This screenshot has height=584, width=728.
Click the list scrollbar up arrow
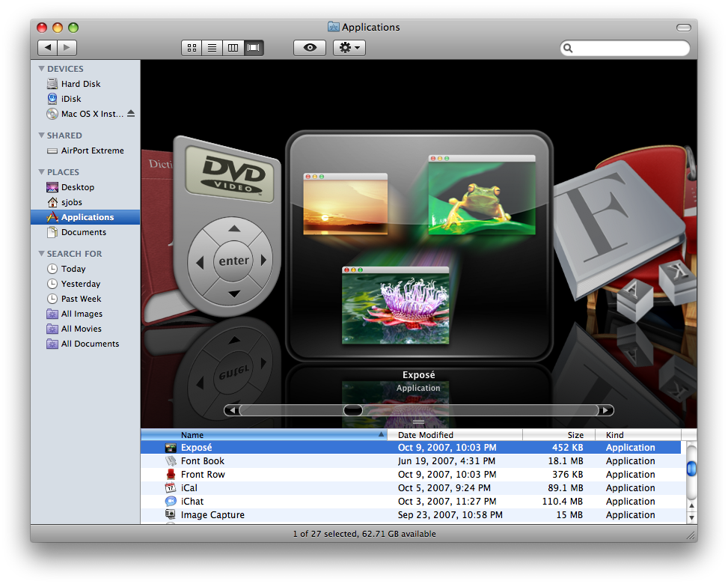(x=691, y=505)
